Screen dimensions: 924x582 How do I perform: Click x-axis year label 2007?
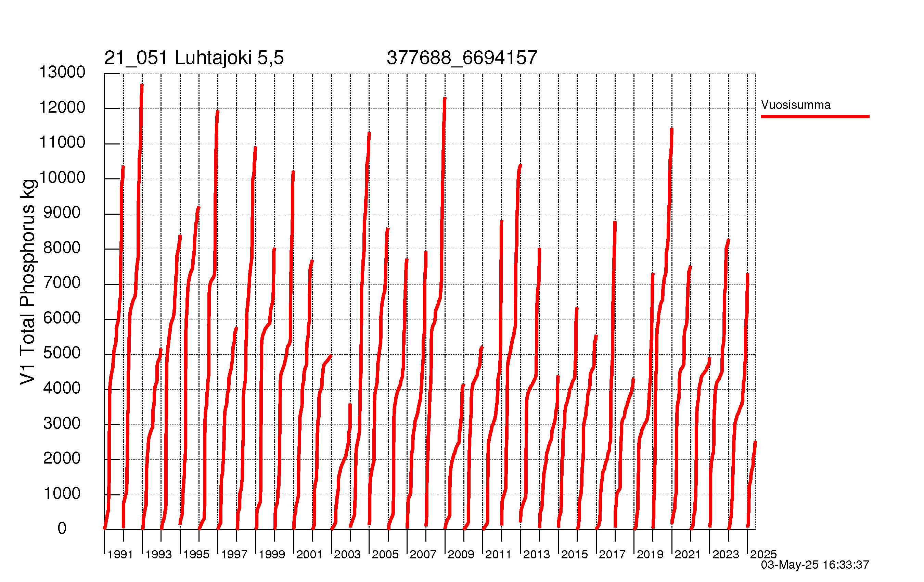pyautogui.click(x=423, y=554)
